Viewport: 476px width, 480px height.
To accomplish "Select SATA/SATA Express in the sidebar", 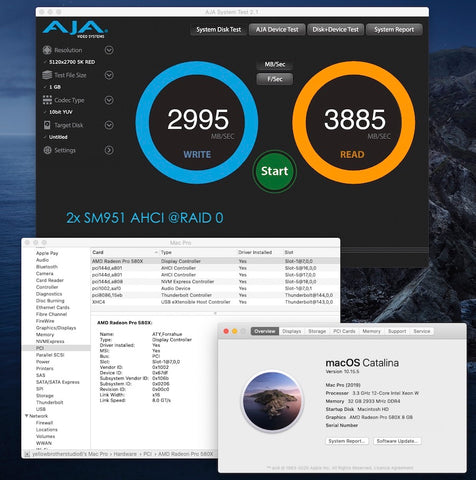I will 58,382.
